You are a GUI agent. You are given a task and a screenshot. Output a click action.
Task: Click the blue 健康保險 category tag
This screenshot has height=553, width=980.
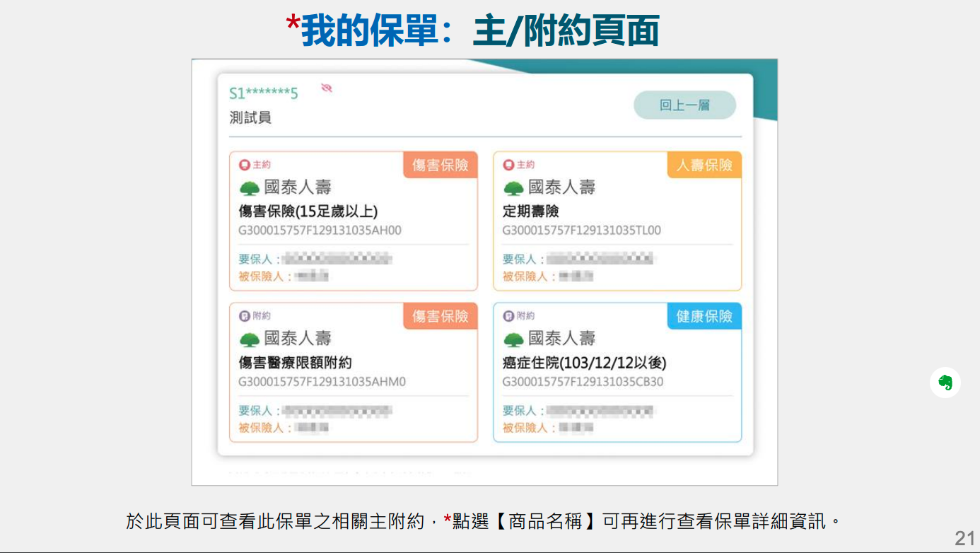pyautogui.click(x=704, y=317)
